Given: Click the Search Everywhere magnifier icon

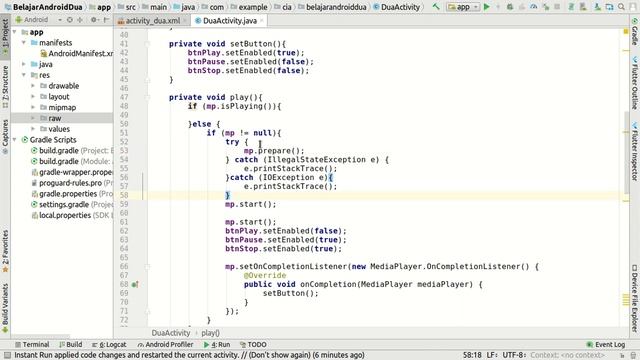Looking at the screenshot, I should [x=621, y=7].
